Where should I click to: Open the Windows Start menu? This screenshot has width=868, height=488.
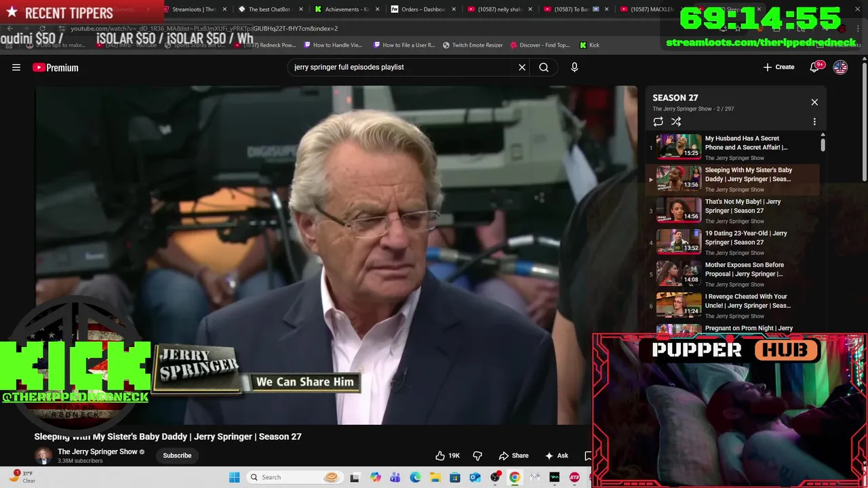coord(234,477)
